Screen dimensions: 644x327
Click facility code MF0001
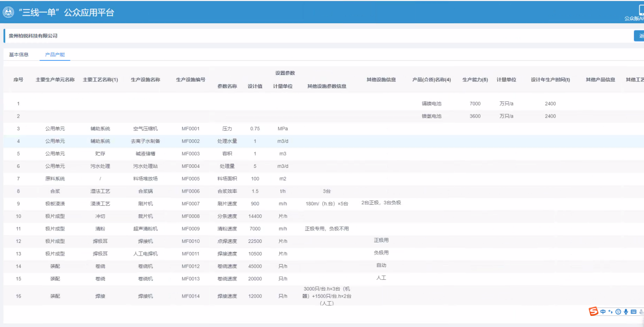coord(191,129)
